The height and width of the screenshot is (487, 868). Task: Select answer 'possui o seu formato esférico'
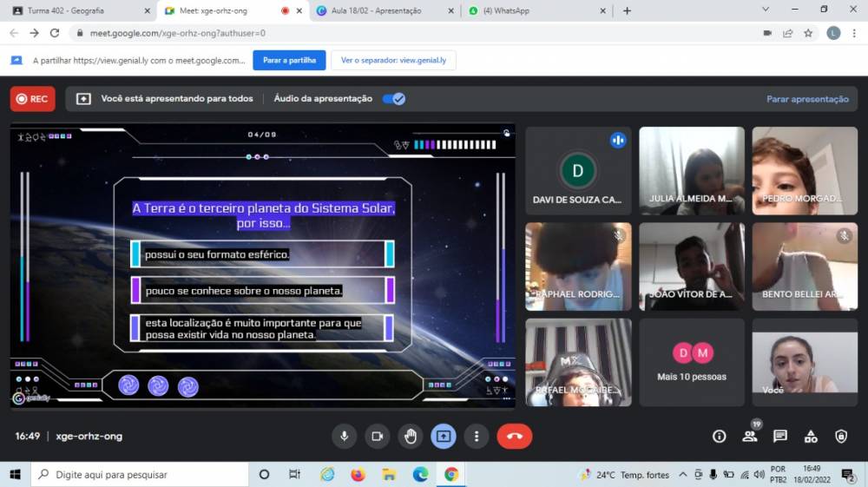(x=262, y=254)
